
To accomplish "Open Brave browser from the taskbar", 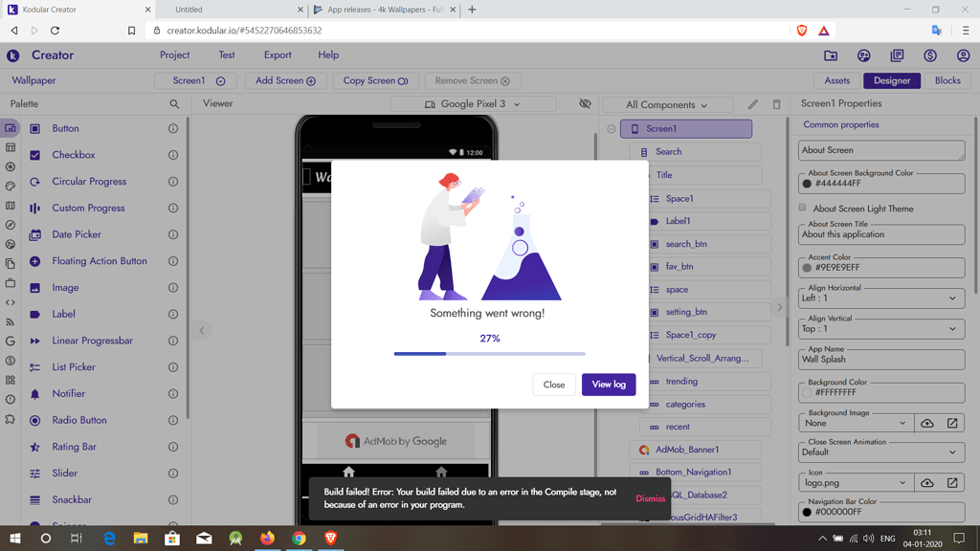I will 330,538.
